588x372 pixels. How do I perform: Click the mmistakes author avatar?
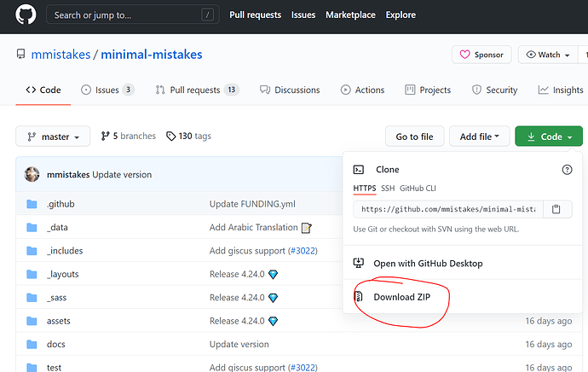[32, 175]
